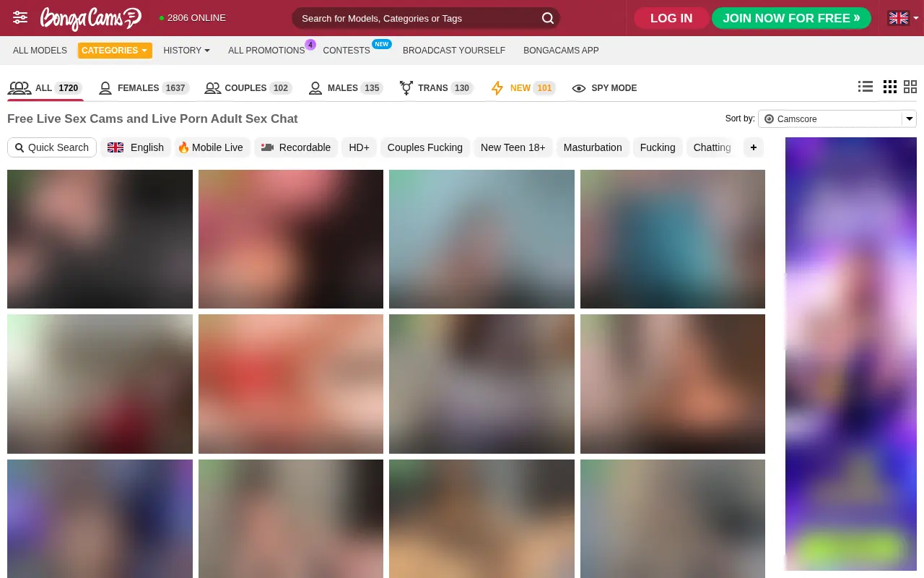Select the Couples tab
Screen dimensions: 924x578
point(248,88)
